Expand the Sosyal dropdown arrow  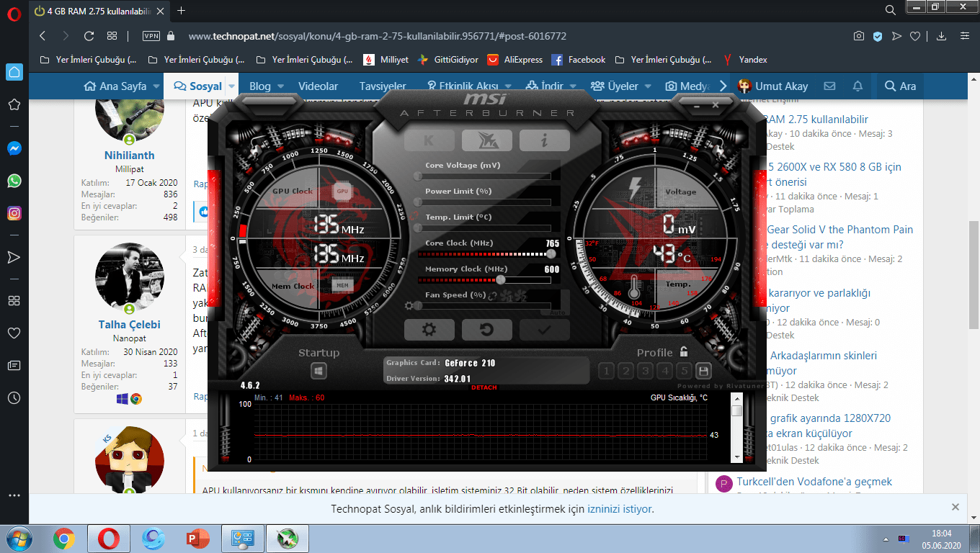231,86
